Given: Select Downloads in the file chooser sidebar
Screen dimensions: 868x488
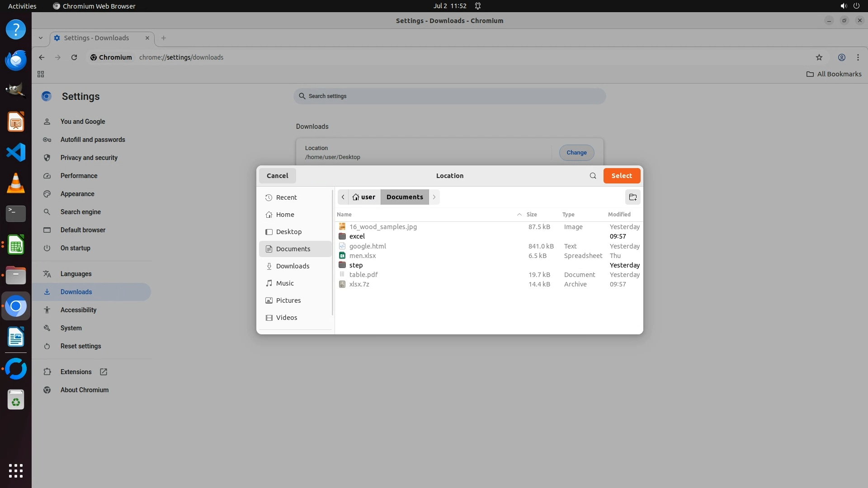Looking at the screenshot, I should [292, 266].
